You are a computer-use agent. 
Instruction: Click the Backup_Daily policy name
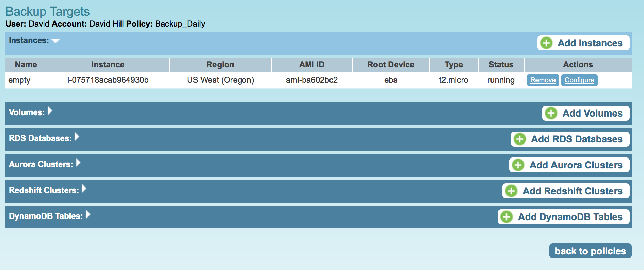coord(180,24)
